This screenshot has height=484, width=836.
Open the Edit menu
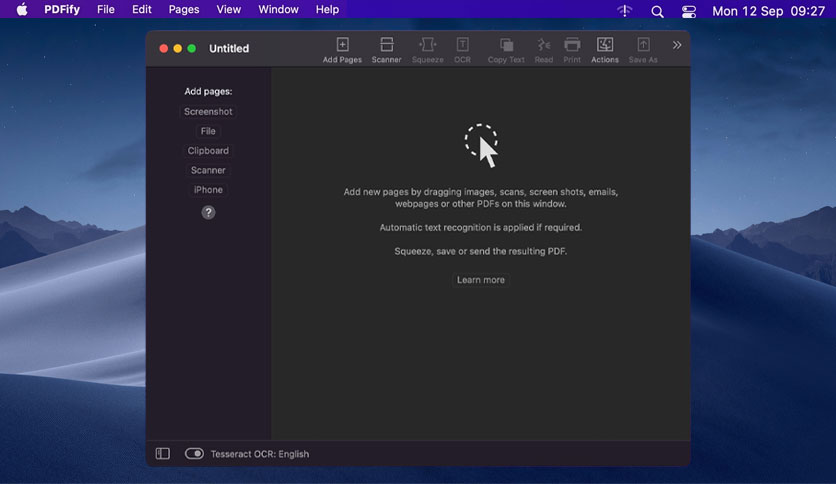[141, 10]
